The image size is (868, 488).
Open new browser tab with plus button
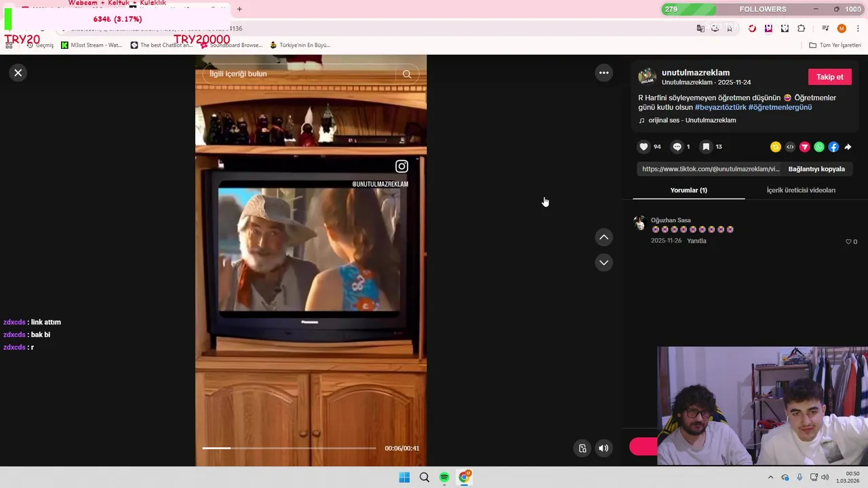[239, 9]
